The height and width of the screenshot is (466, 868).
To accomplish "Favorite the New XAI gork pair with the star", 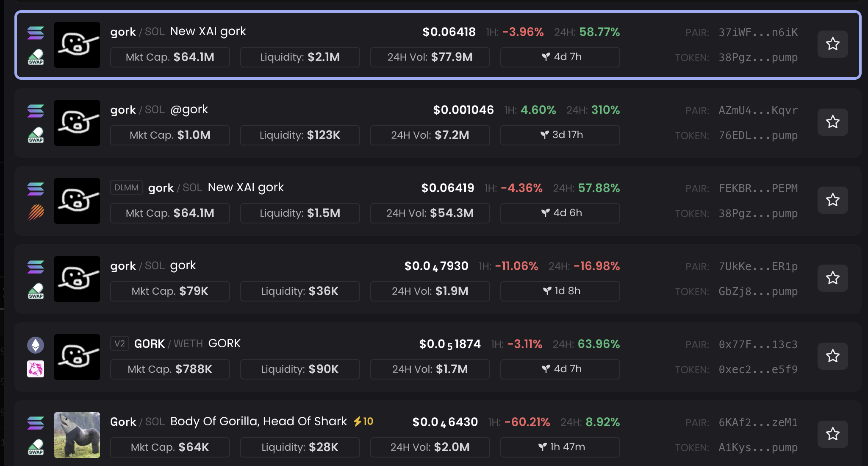I will pyautogui.click(x=832, y=44).
